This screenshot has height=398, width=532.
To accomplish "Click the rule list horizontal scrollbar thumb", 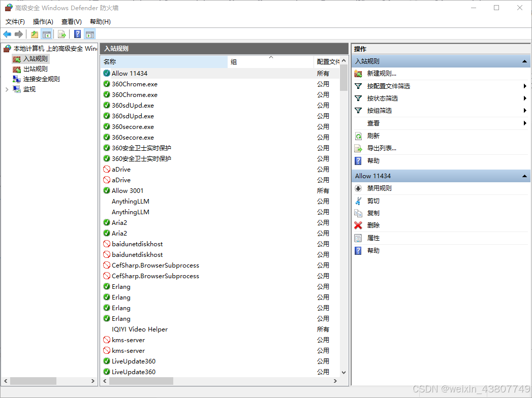I will click(x=141, y=381).
